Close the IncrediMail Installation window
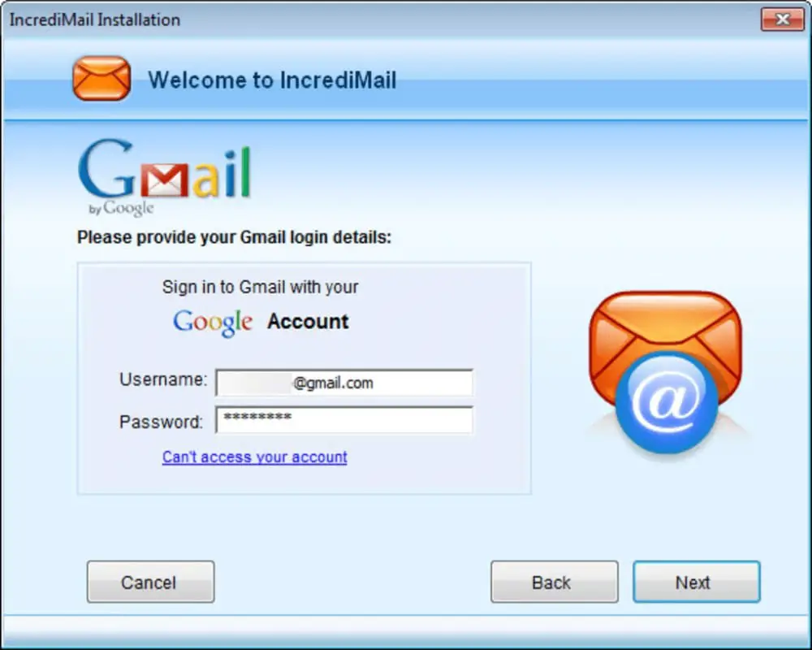 783,19
